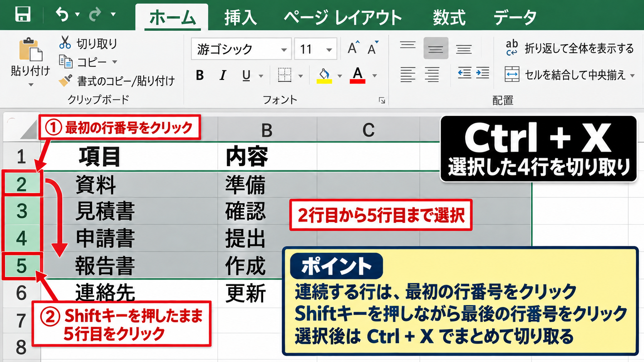
Task: Select row header 3
Action: (22, 211)
